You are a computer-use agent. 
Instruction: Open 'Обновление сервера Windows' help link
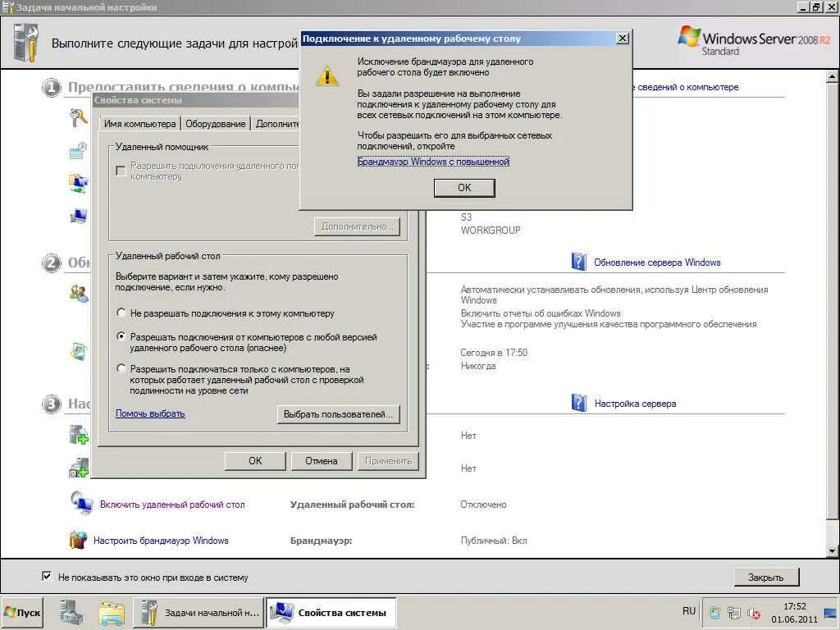point(657,262)
